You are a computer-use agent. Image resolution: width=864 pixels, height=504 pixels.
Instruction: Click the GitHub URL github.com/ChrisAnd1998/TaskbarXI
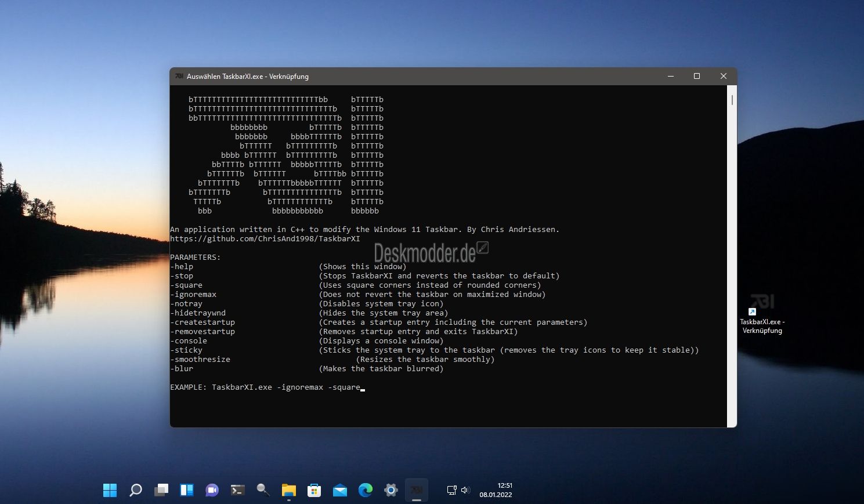tap(265, 238)
